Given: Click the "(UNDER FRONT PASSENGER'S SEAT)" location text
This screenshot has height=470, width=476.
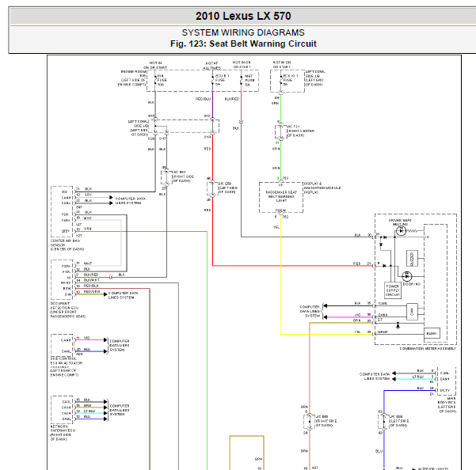Looking at the screenshot, I should coord(67,314).
